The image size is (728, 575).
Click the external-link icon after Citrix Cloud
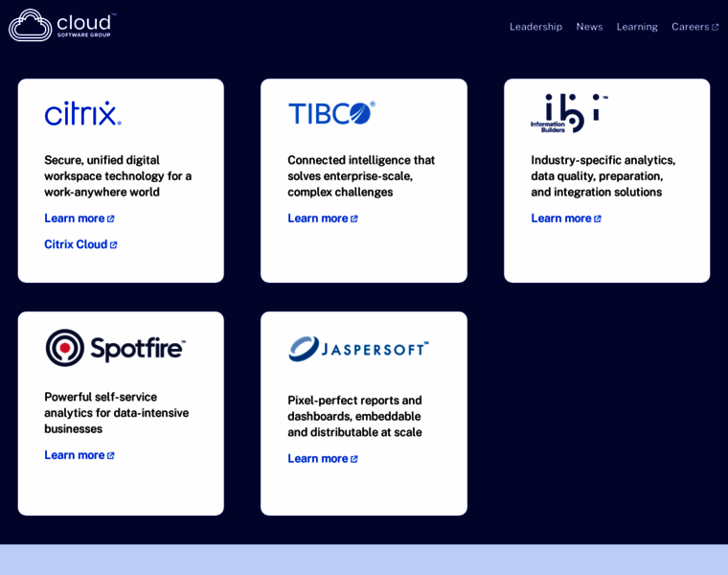click(x=113, y=244)
